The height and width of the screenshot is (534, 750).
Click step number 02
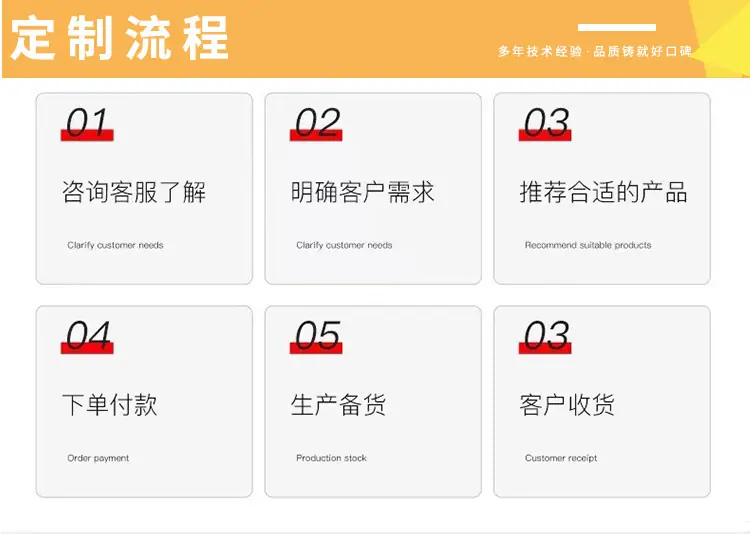click(x=317, y=122)
